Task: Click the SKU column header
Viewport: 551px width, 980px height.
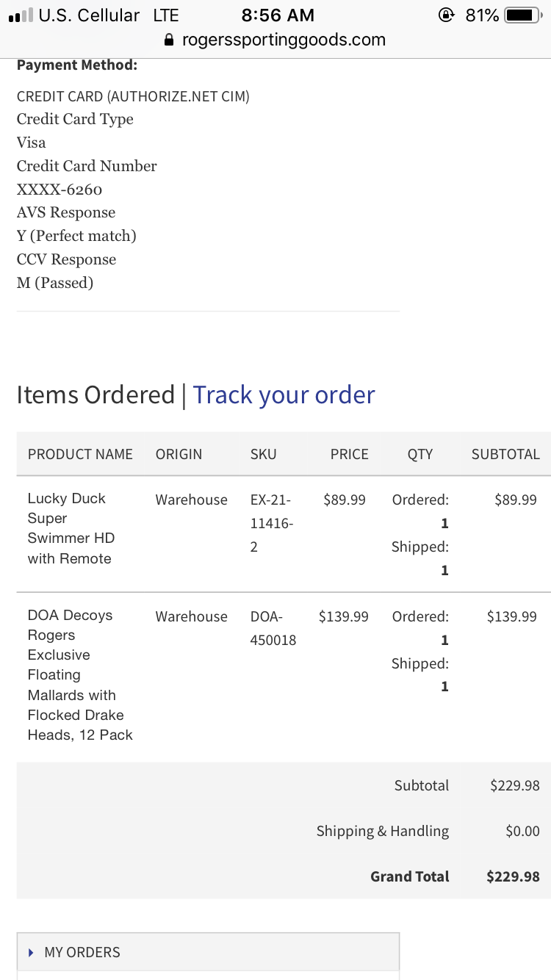Action: (x=263, y=454)
